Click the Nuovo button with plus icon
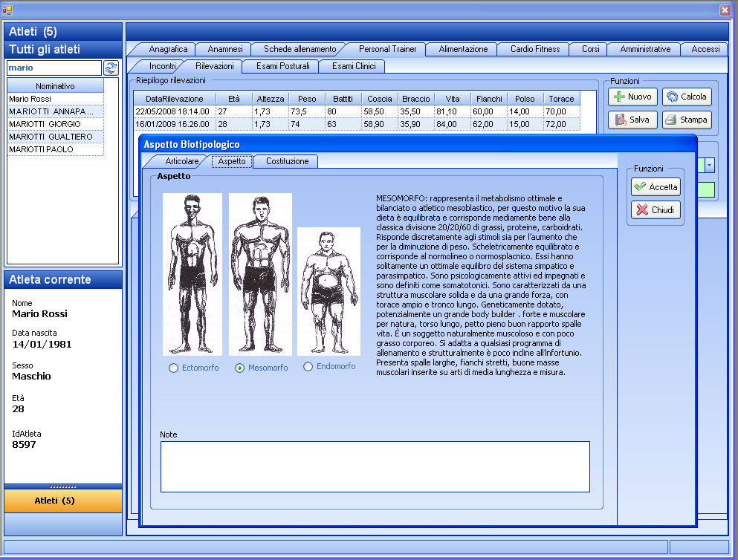 tap(632, 97)
